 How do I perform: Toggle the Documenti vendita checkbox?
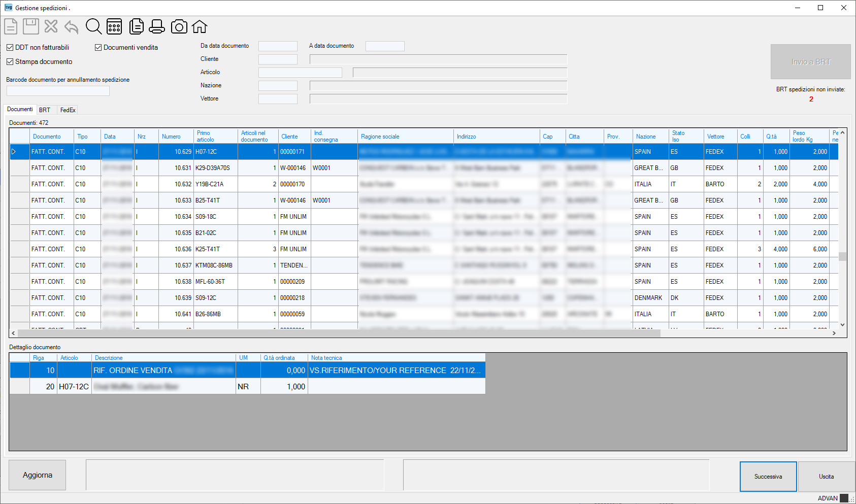tap(98, 47)
